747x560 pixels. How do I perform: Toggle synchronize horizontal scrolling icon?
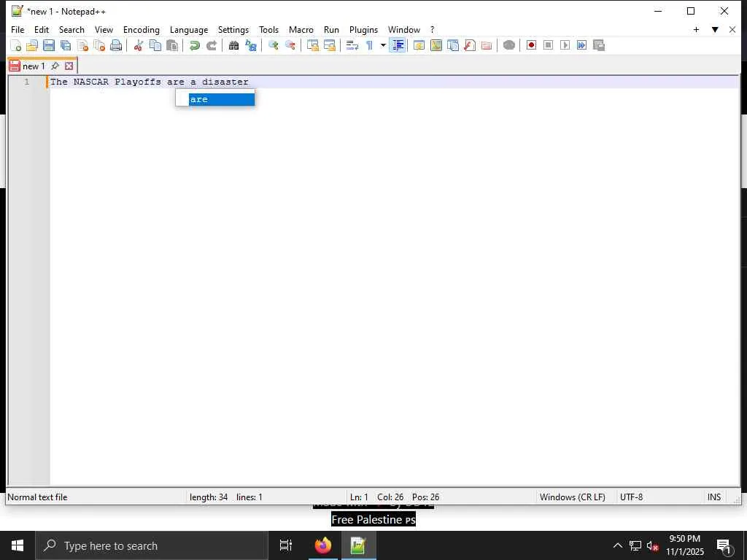(x=329, y=45)
